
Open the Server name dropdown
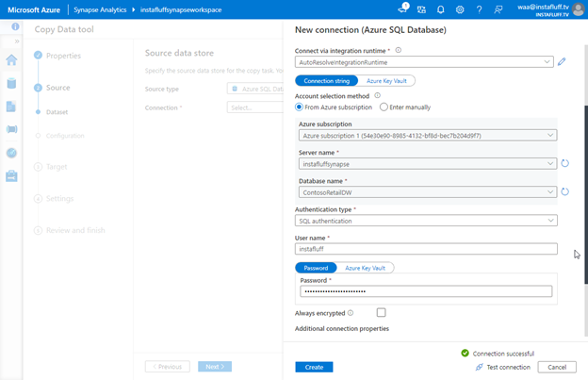(428, 163)
